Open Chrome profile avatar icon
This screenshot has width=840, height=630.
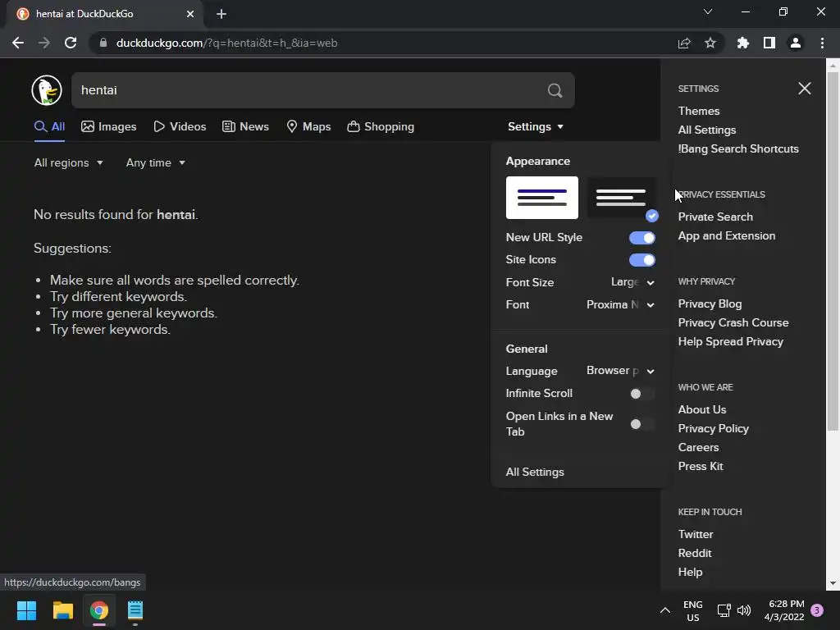(796, 43)
